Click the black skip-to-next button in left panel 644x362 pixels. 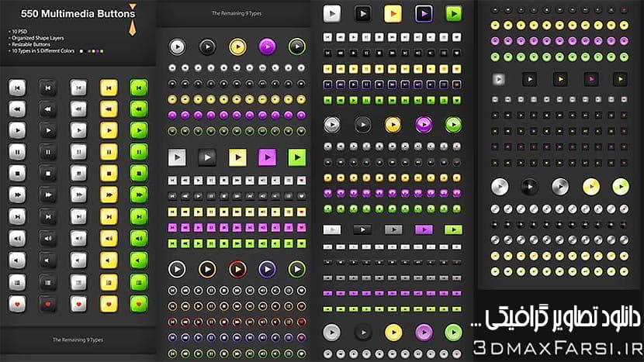coord(48,215)
